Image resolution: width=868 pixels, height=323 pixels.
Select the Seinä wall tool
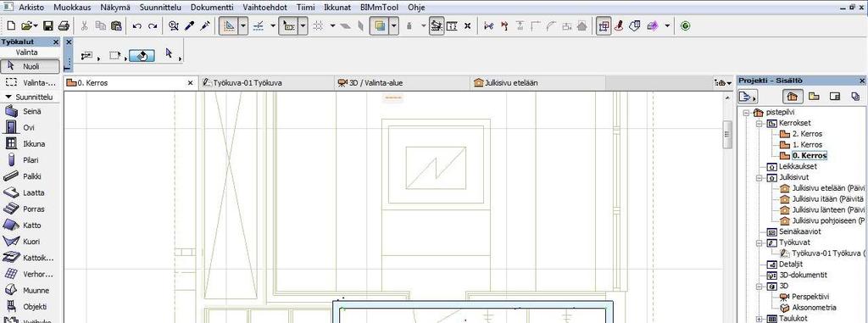click(x=31, y=111)
